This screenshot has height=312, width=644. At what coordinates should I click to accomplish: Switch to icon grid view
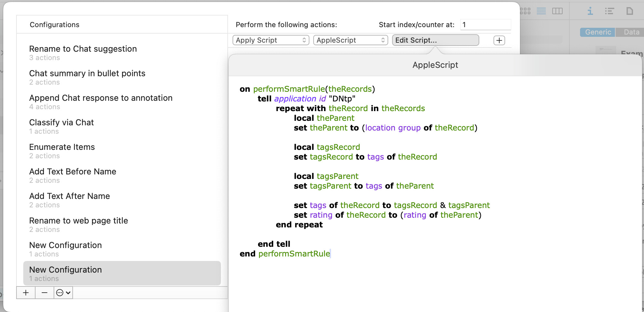(525, 11)
